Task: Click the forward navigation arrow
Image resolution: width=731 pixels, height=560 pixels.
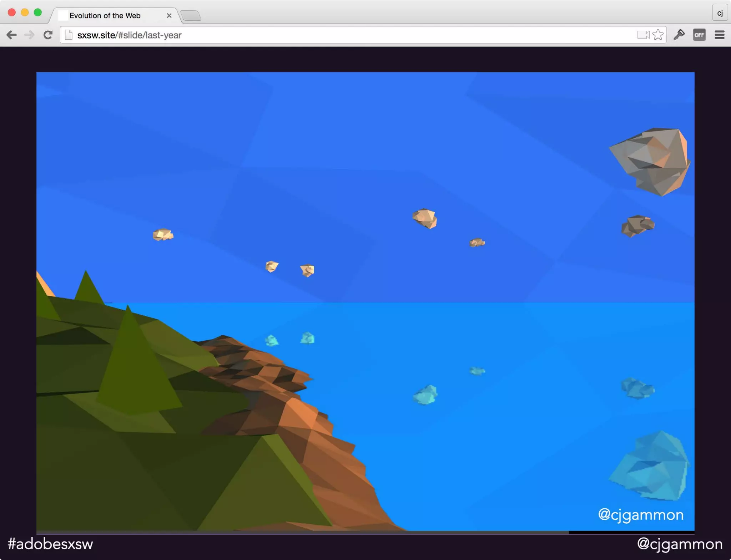Action: pyautogui.click(x=29, y=35)
